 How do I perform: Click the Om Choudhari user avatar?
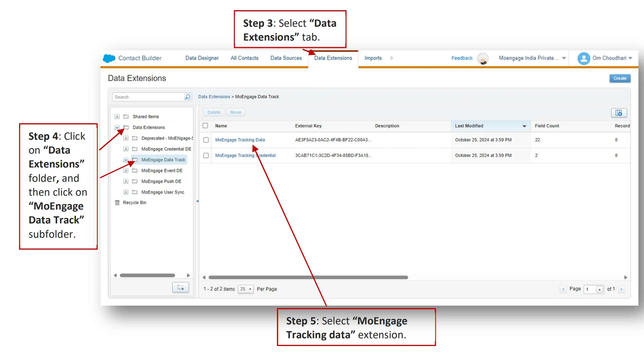584,58
